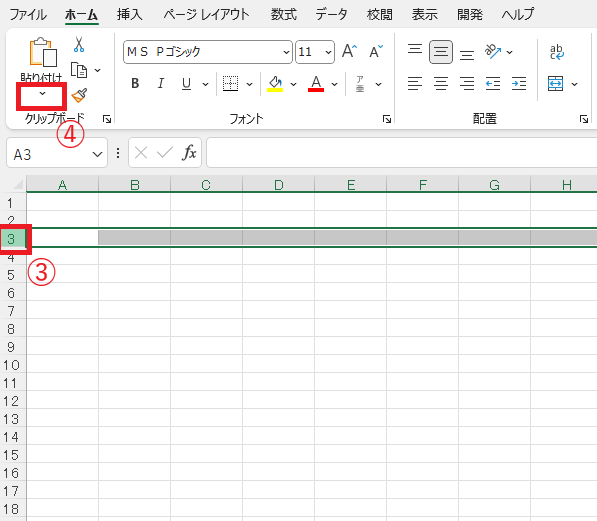Click the Insert Function fx icon
The width and height of the screenshot is (597, 521).
tap(189, 153)
